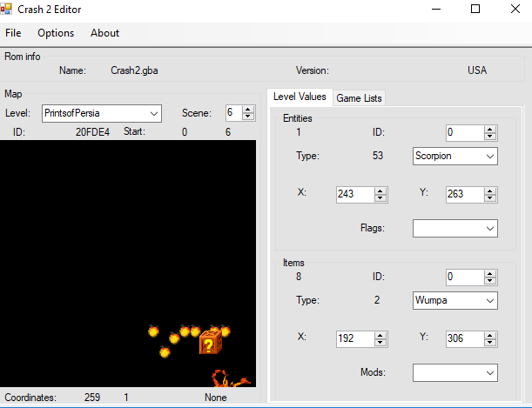Image resolution: width=532 pixels, height=408 pixels.
Task: Click the Crash 2 Editor app icon
Action: click(7, 9)
